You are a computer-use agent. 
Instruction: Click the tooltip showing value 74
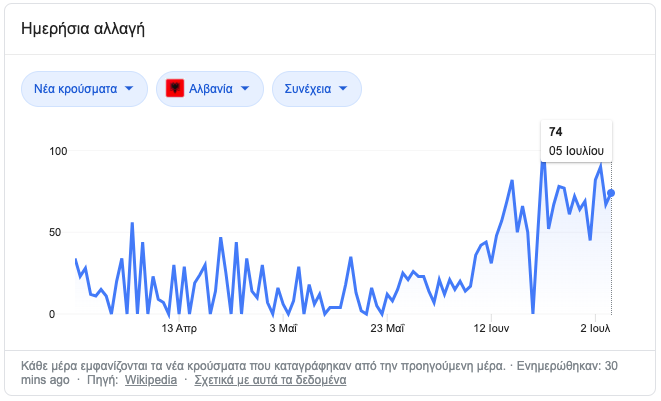click(x=576, y=141)
